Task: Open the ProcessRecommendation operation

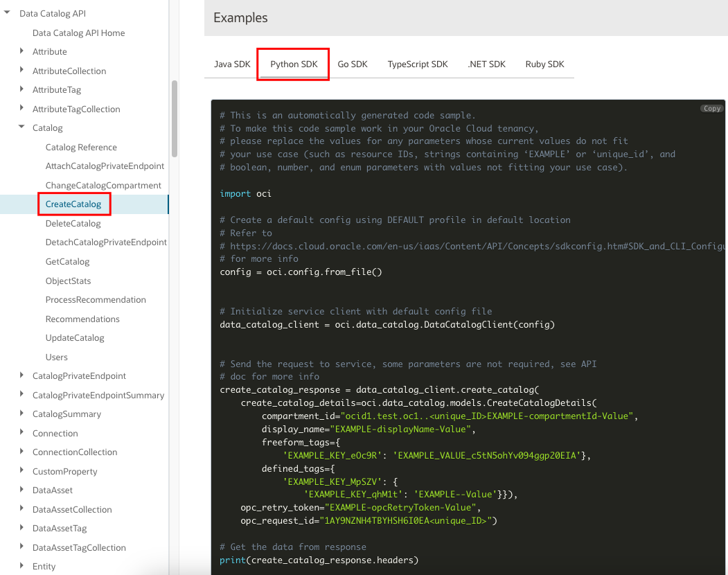Action: (96, 299)
